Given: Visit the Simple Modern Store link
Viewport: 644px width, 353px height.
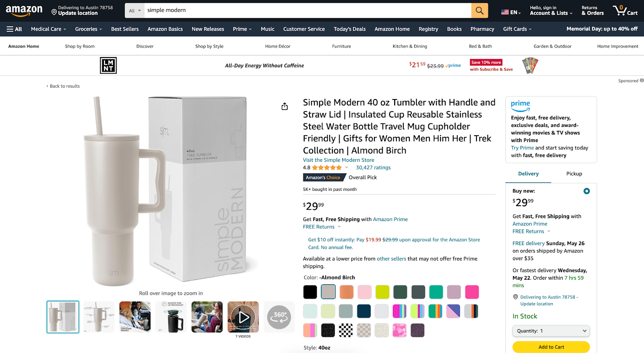Looking at the screenshot, I should pos(338,160).
